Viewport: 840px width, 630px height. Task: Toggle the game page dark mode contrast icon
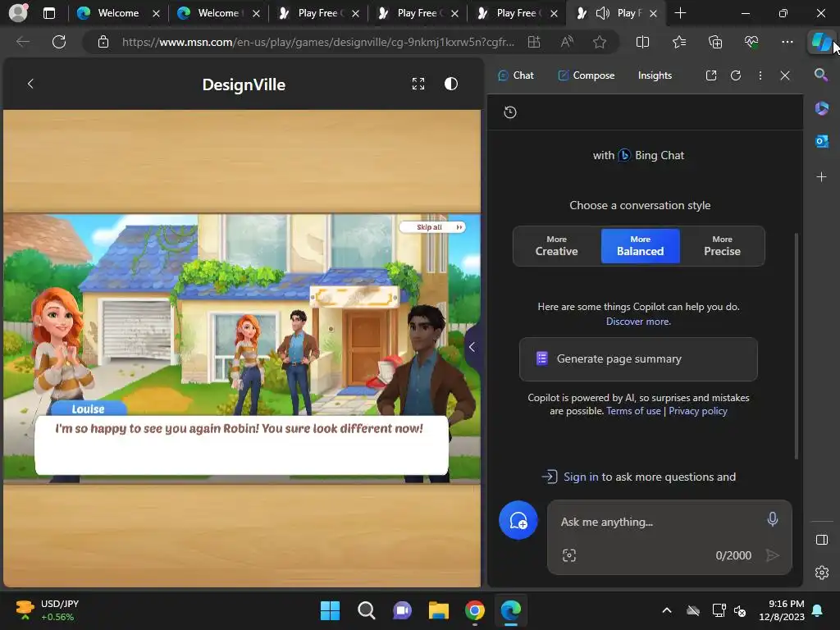coord(451,84)
